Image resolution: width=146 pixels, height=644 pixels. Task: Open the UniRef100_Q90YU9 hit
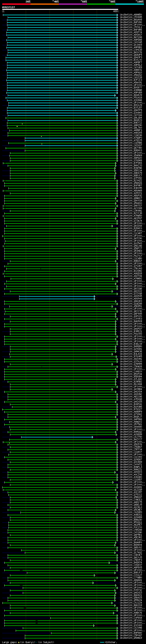(x=131, y=201)
